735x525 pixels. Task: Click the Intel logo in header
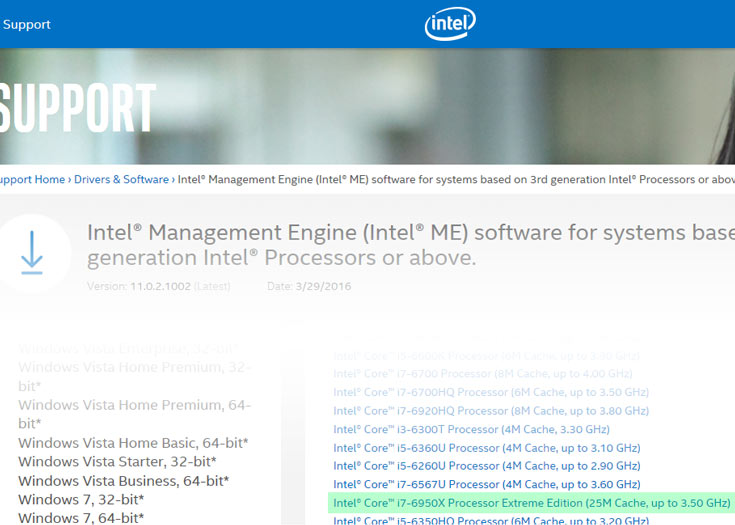[450, 23]
